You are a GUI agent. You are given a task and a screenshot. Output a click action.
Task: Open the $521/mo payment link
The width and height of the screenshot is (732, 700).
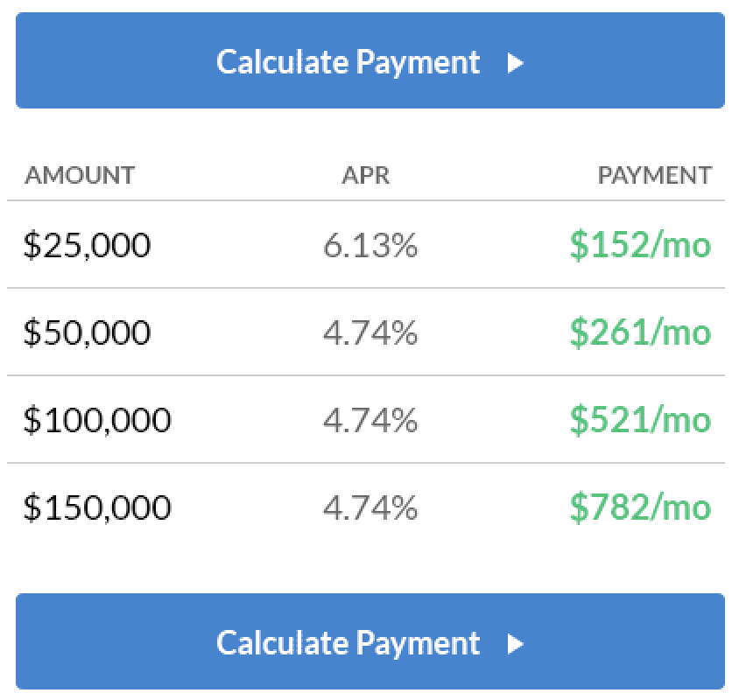pos(640,420)
